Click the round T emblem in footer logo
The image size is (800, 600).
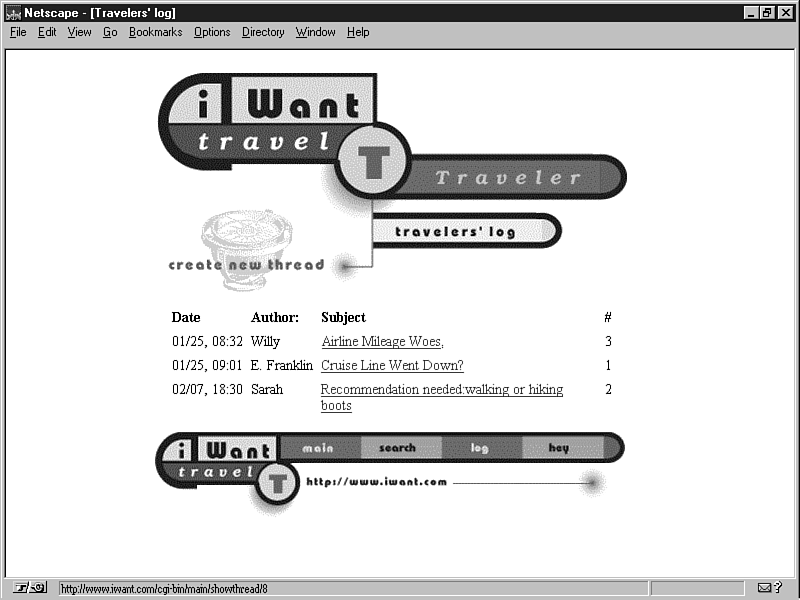[x=278, y=484]
